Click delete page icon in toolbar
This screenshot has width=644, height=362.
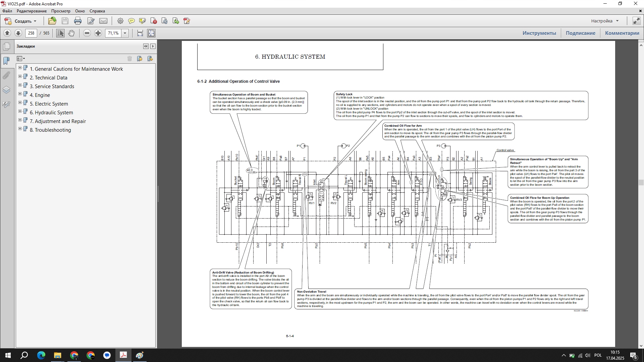(154, 21)
